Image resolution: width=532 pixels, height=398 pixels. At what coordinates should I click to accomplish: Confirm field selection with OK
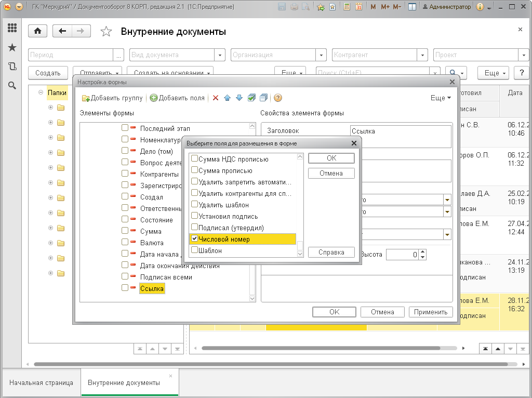[331, 158]
